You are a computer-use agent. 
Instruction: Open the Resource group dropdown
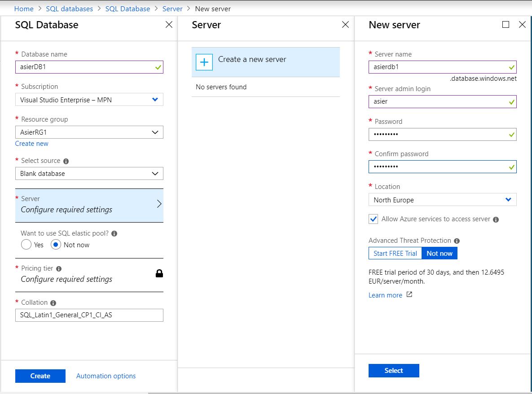click(89, 132)
